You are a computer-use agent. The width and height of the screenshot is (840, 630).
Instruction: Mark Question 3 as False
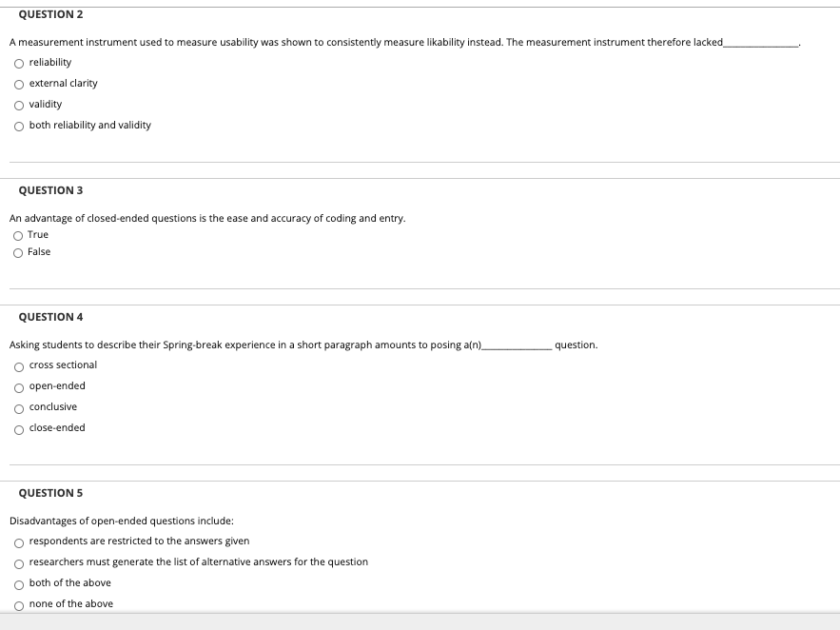pyautogui.click(x=18, y=253)
